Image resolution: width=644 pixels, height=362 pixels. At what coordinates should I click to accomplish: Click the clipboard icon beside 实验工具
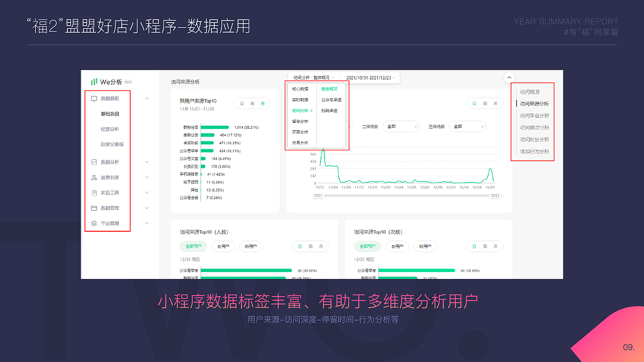pyautogui.click(x=94, y=193)
